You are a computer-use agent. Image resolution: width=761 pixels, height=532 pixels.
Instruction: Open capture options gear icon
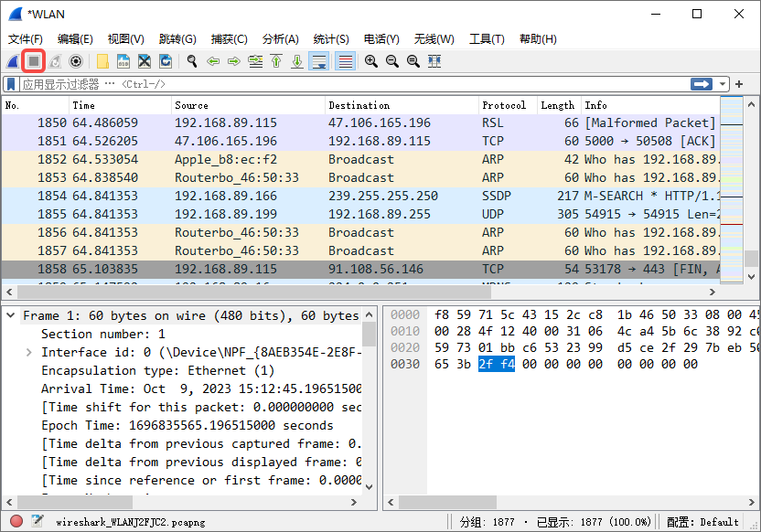[76, 61]
